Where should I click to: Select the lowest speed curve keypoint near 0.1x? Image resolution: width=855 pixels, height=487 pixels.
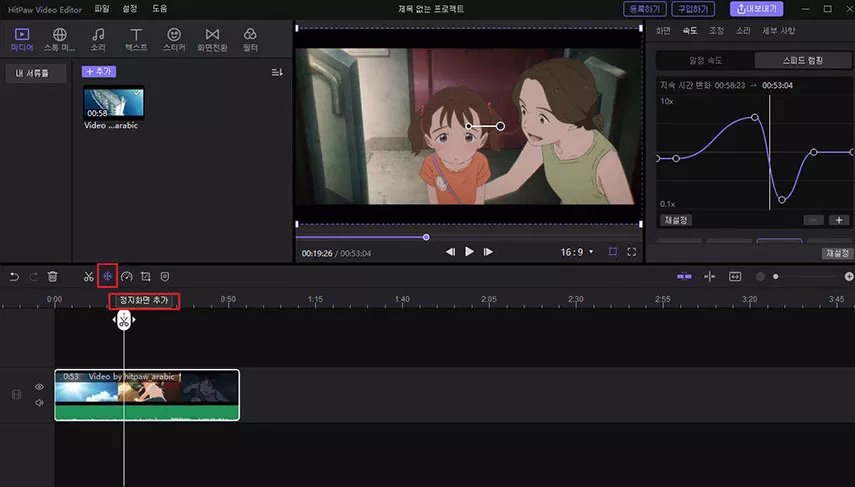(782, 200)
